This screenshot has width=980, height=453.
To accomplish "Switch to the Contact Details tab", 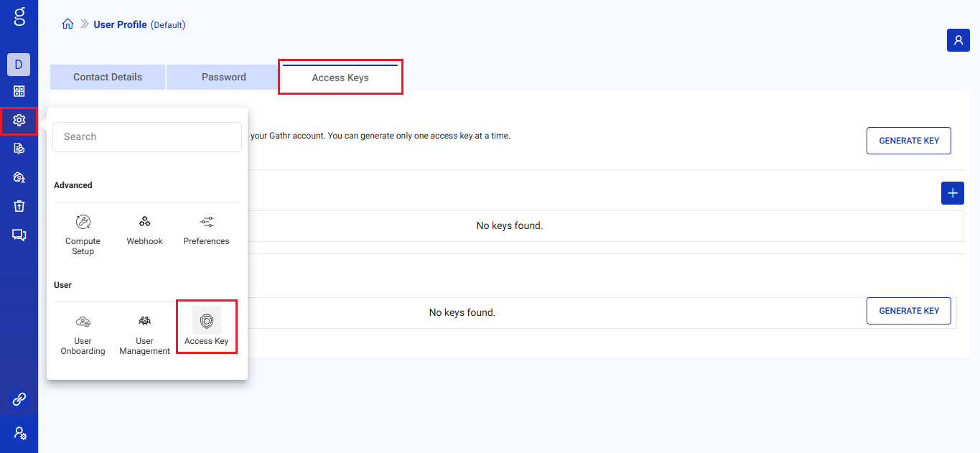I will coord(107,77).
